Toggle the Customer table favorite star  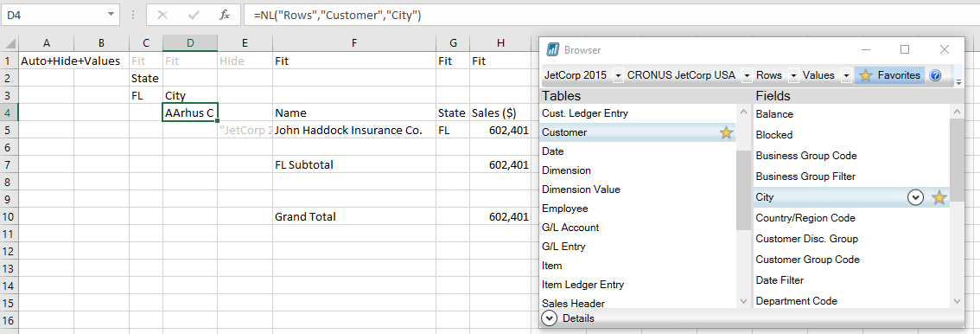[x=726, y=132]
